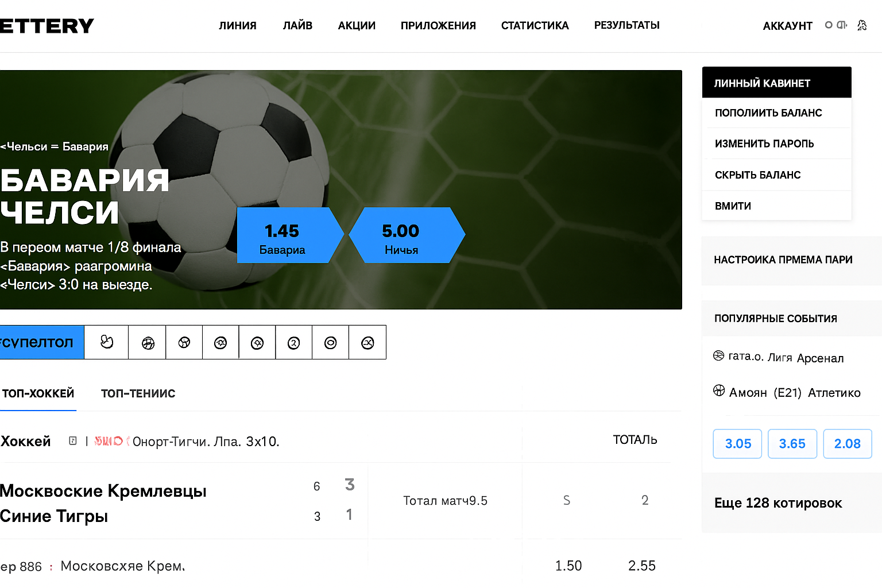
Task: Select the plain-ring sport icon in the filter row
Action: [330, 343]
